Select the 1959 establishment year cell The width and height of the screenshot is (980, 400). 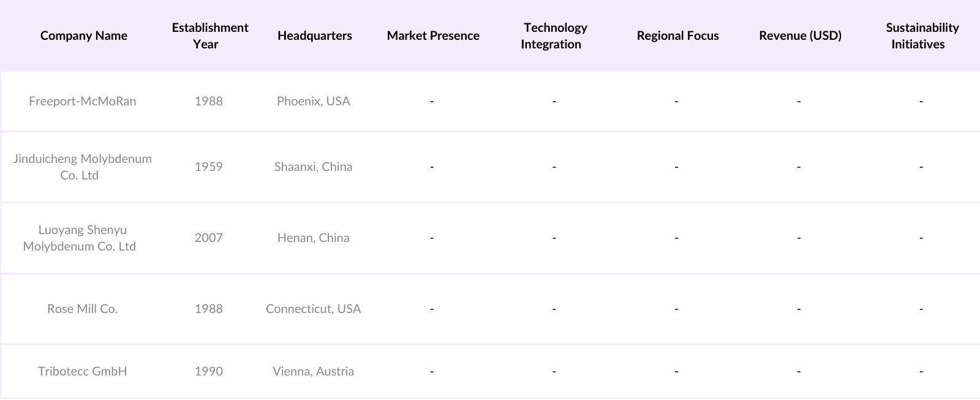[x=209, y=167]
